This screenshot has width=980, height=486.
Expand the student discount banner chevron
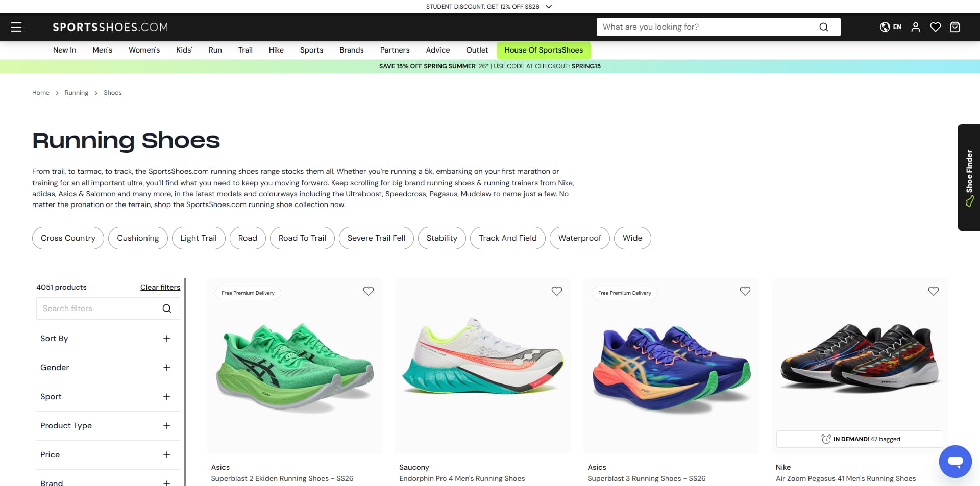click(x=549, y=7)
